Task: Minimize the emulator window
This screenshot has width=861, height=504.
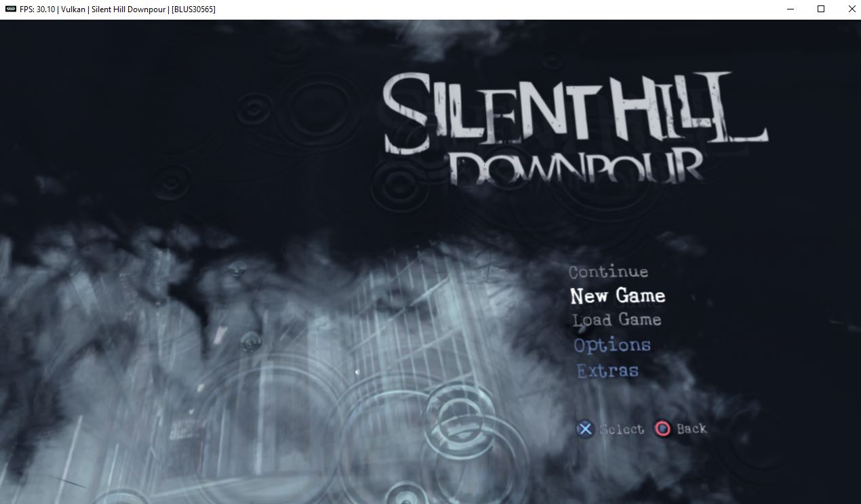Action: (x=790, y=9)
